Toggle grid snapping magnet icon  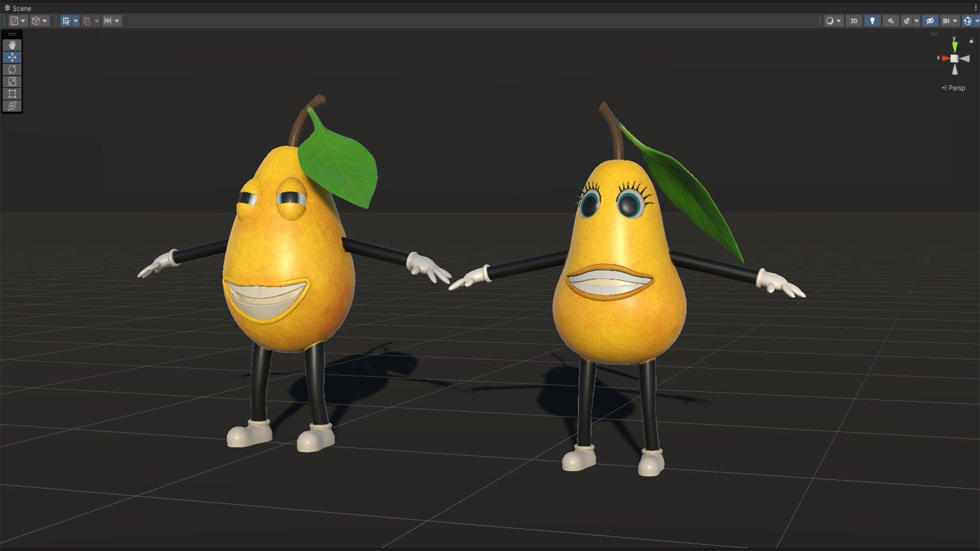coord(87,21)
